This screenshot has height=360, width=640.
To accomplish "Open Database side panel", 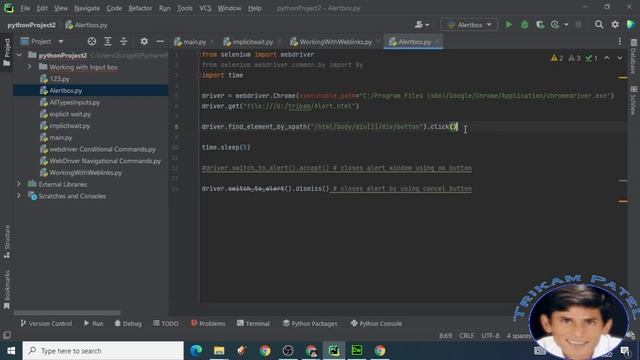I will tap(633, 56).
